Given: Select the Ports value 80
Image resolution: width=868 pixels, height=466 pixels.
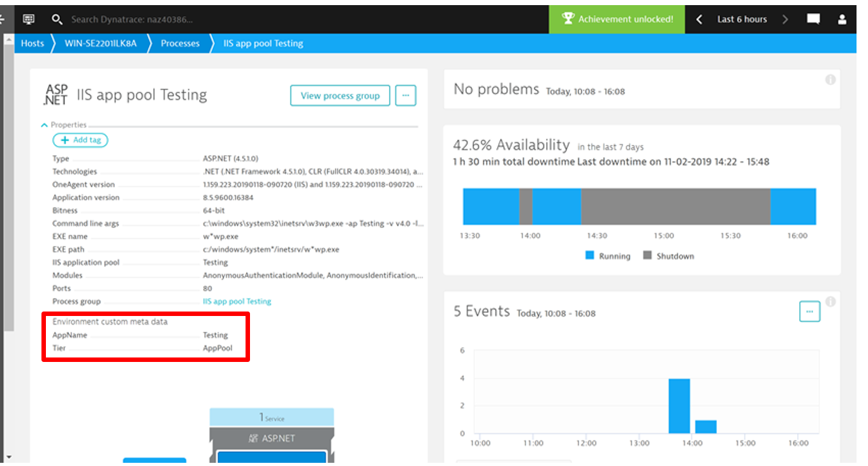Looking at the screenshot, I should (x=207, y=289).
